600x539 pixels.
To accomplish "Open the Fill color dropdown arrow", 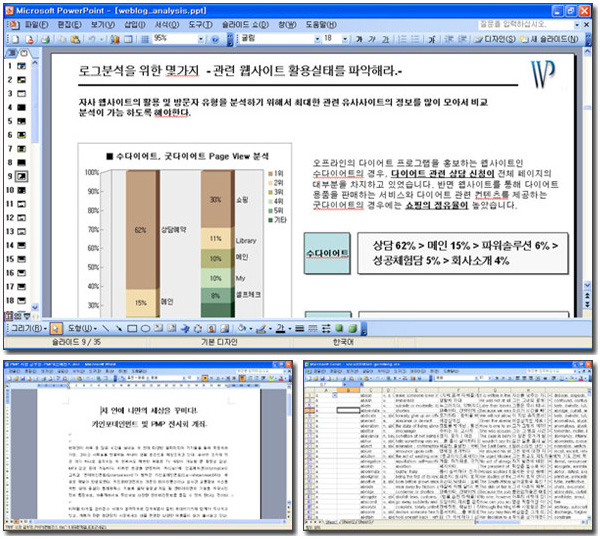I will (x=251, y=329).
